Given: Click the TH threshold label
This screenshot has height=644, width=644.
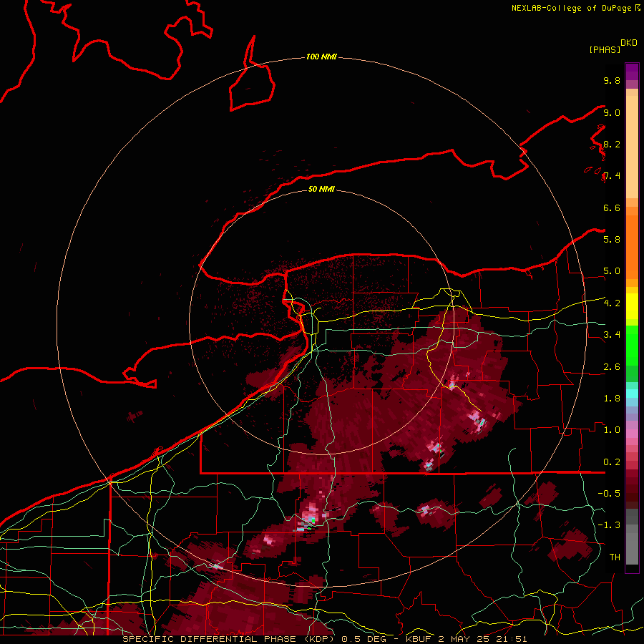Looking at the screenshot, I should click(615, 557).
